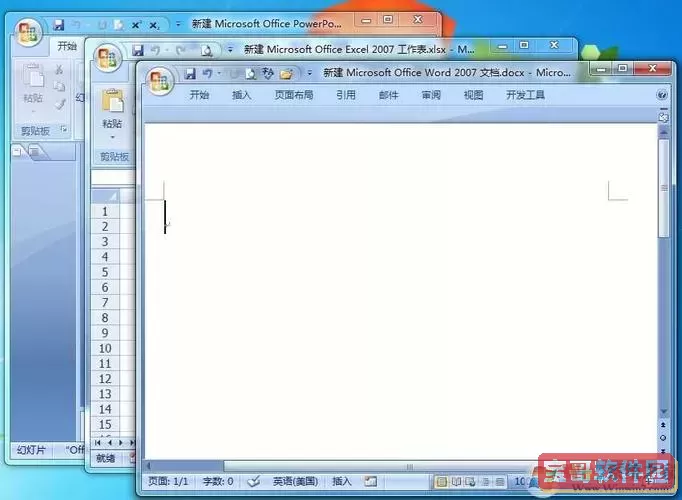The height and width of the screenshot is (500, 682).
Task: Switch to the 开发工具 tab in Word
Action: 525,95
